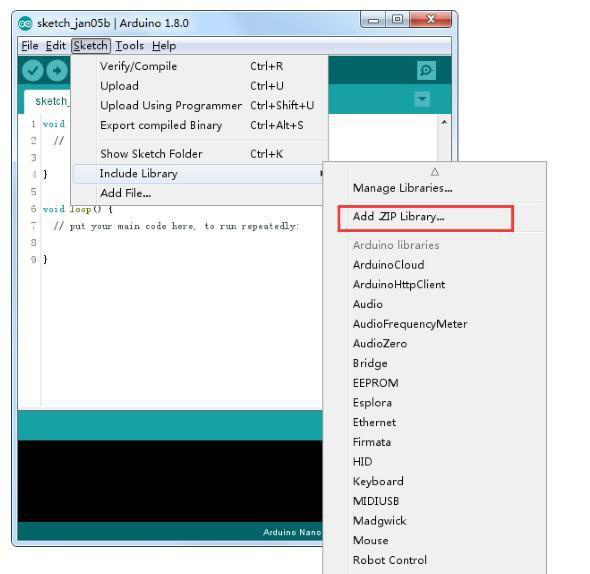590x574 pixels.
Task: Include the ArduinoCloud library
Action: 435,265
